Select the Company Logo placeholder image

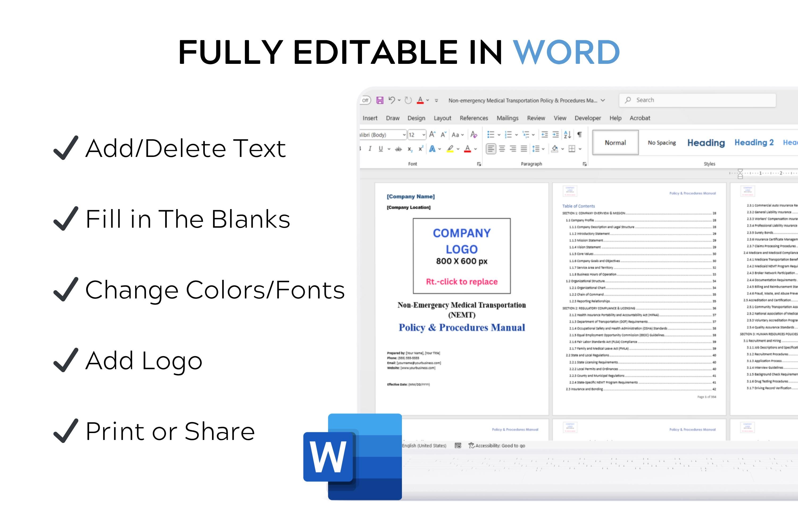[x=462, y=256]
